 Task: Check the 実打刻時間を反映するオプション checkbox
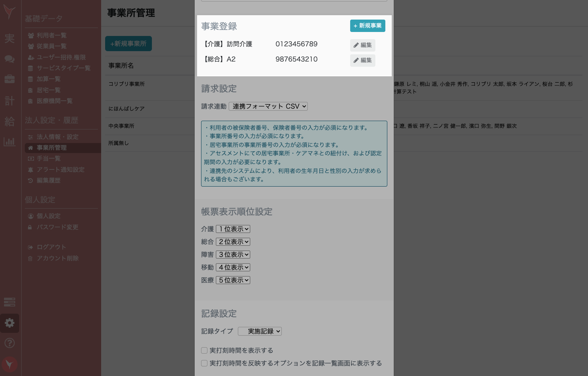click(x=204, y=363)
